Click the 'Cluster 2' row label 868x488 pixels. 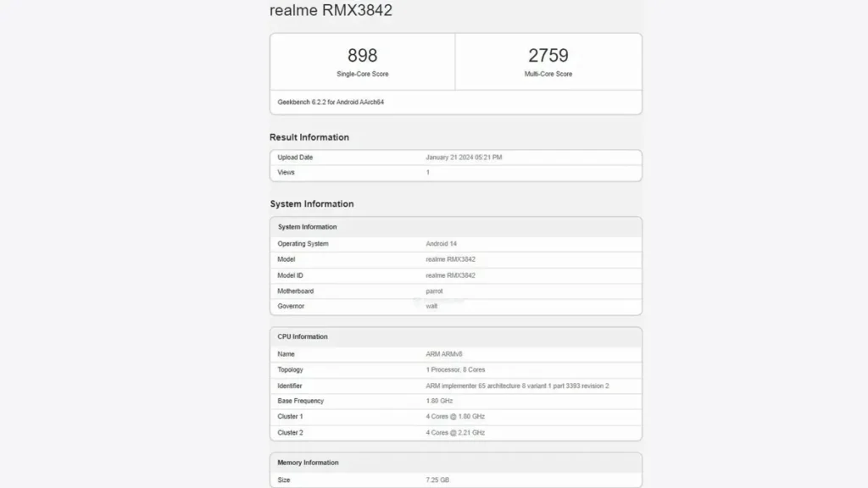290,433
